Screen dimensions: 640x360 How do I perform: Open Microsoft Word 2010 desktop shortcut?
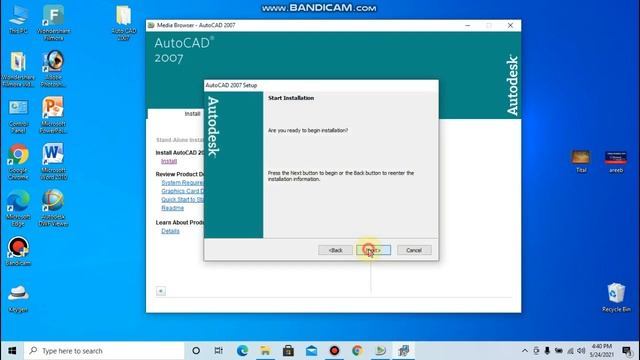click(53, 162)
